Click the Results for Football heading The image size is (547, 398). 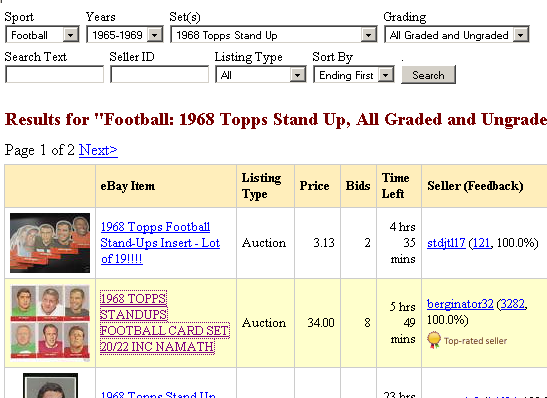tap(276, 120)
